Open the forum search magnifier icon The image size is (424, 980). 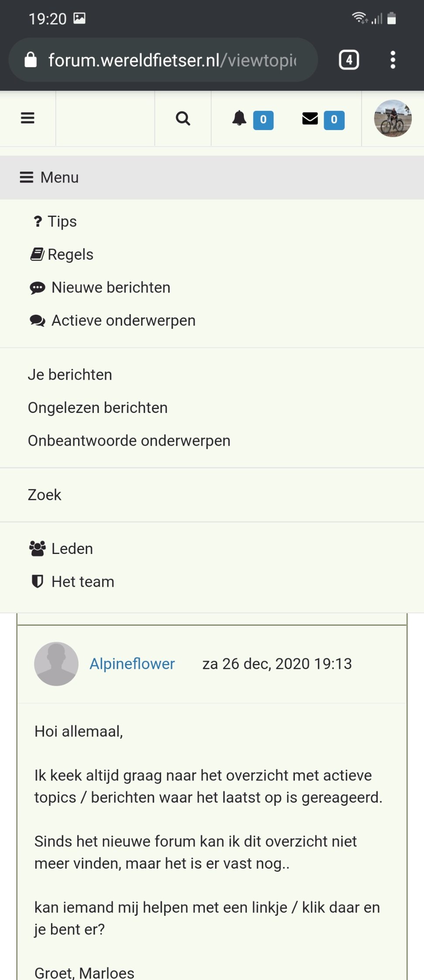point(183,118)
